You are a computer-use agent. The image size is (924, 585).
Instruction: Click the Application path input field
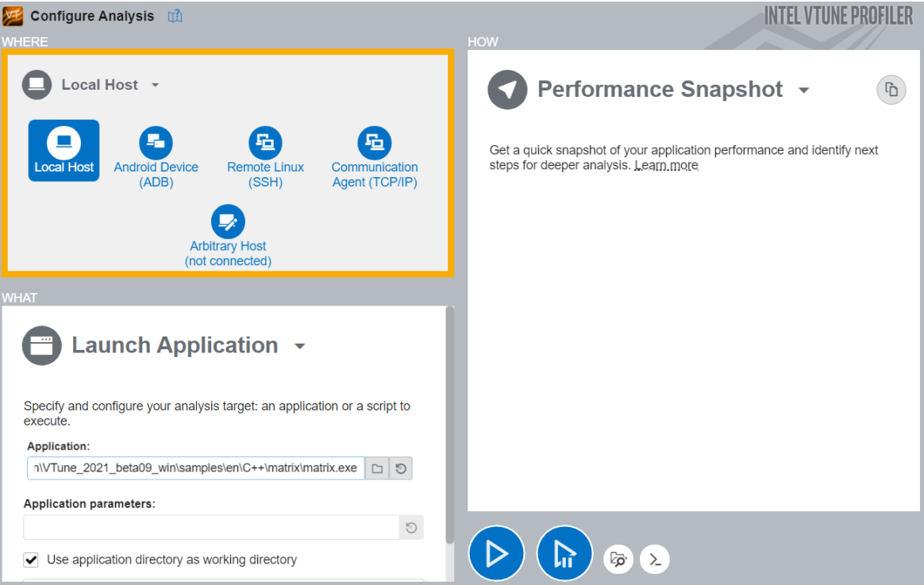pos(195,468)
